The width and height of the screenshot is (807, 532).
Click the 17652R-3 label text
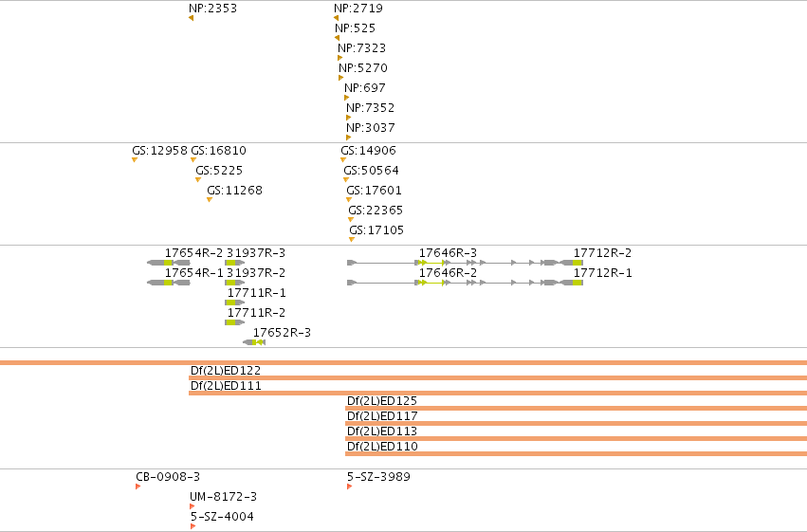[x=282, y=333]
